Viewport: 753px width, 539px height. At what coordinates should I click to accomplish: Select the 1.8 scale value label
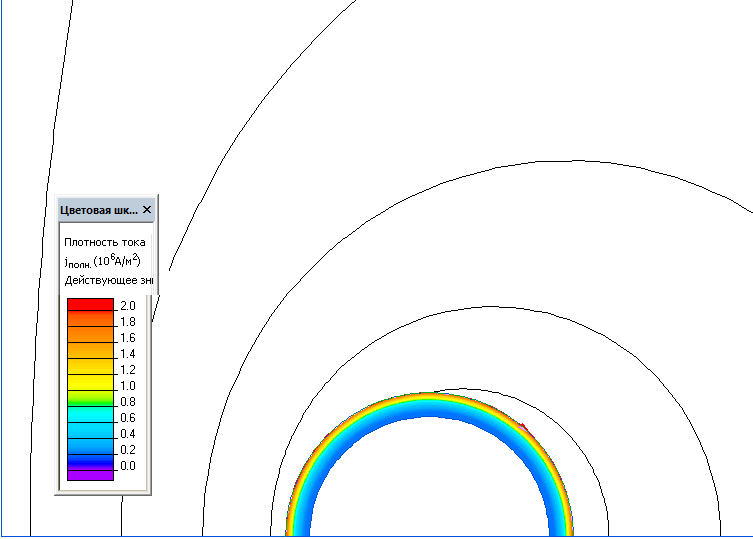pyautogui.click(x=127, y=322)
